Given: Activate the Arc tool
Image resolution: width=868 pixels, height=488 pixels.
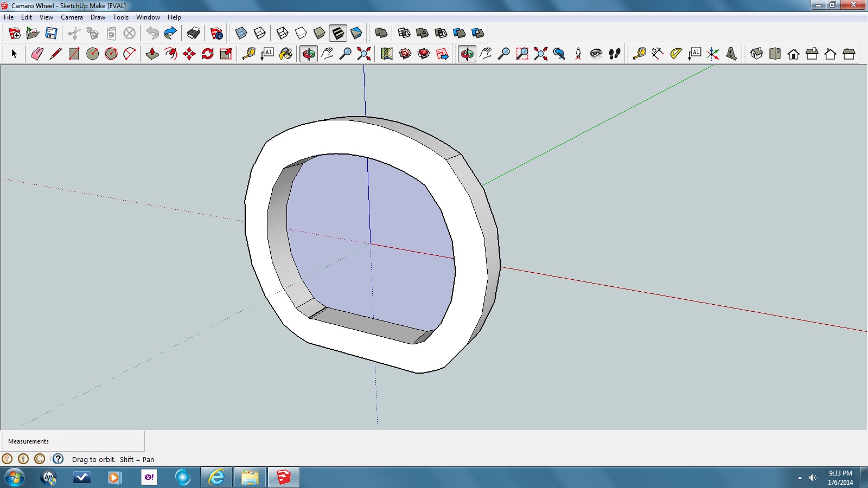Looking at the screenshot, I should coord(130,54).
